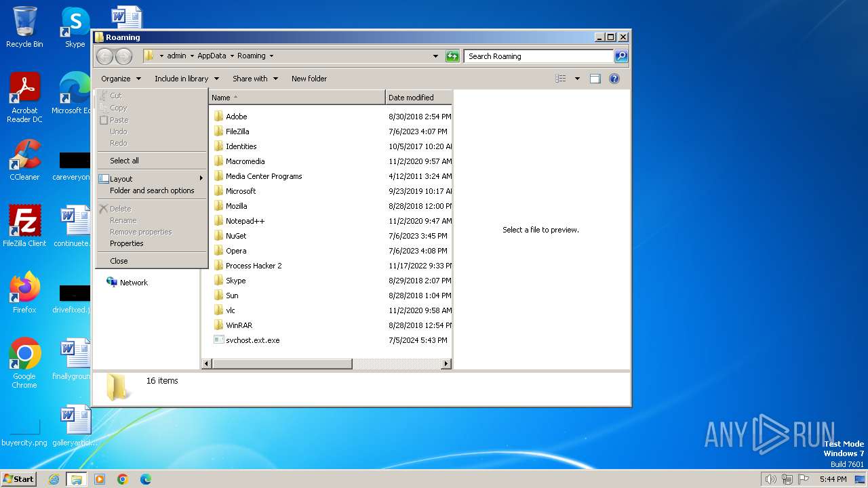This screenshot has height=488, width=868.
Task: Open Explorer help question mark
Action: 614,79
